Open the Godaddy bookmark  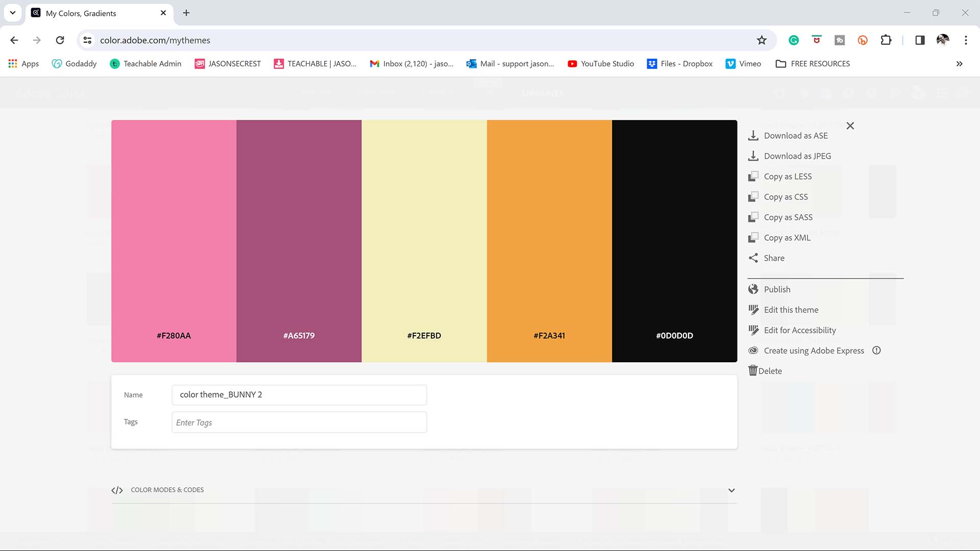pyautogui.click(x=75, y=64)
